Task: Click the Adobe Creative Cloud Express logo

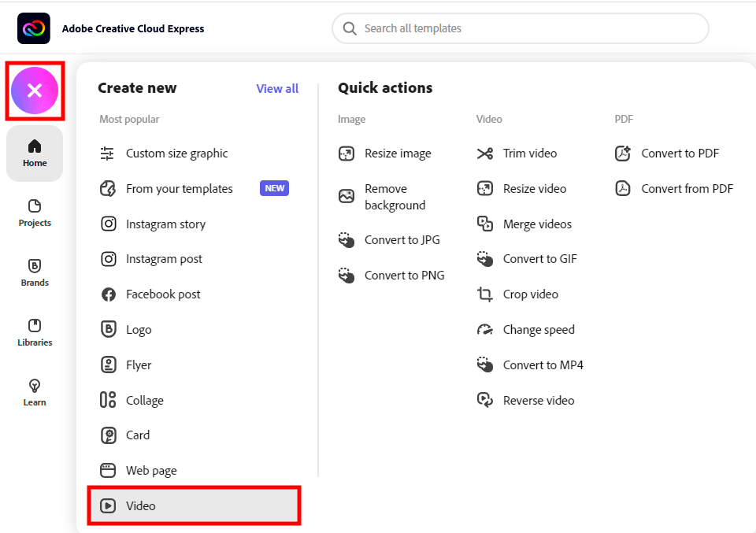Action: [x=34, y=28]
